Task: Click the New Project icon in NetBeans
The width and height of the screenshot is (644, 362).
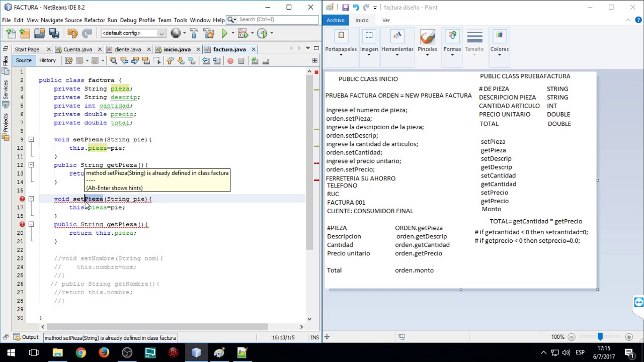Action: pos(25,33)
